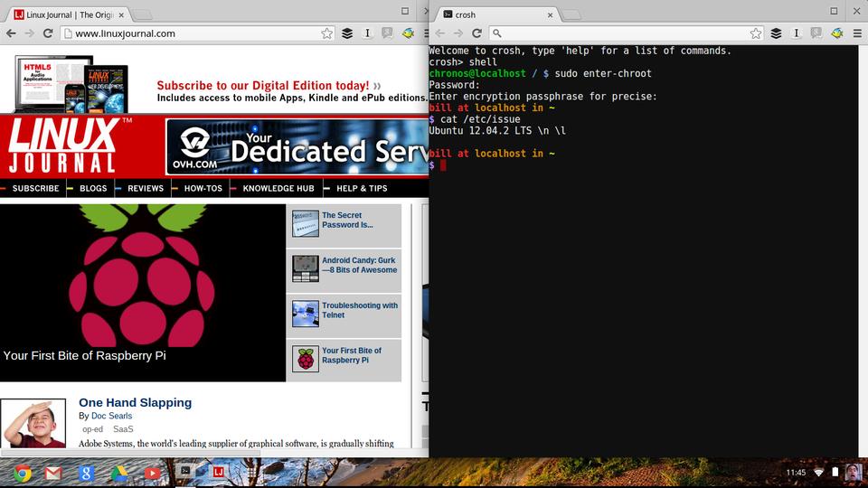Open "One Hand Slapping" article link

pyautogui.click(x=135, y=402)
